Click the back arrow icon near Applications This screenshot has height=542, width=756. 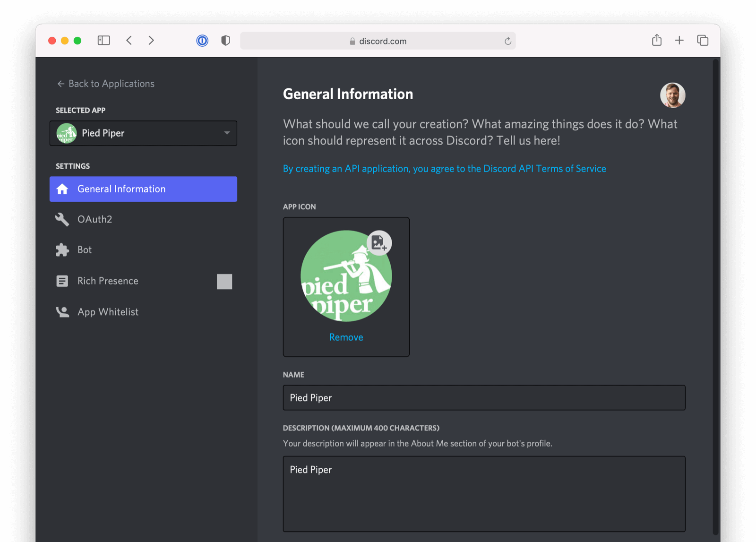coord(60,84)
